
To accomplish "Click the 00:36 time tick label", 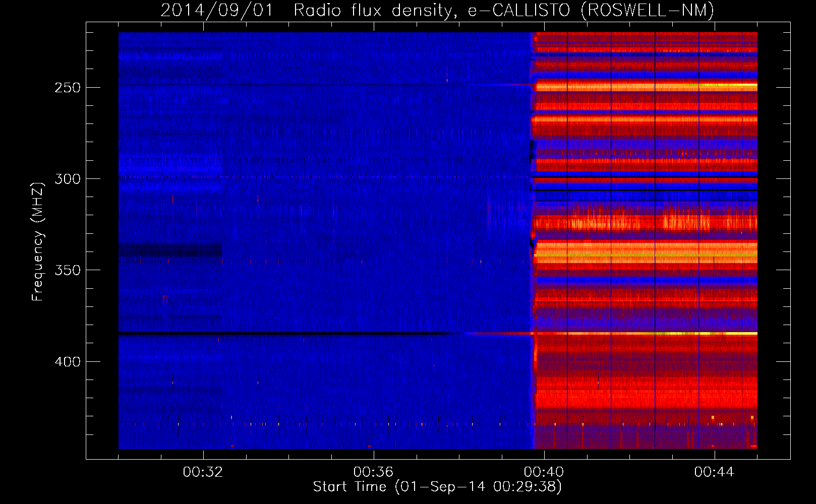I will pos(374,472).
